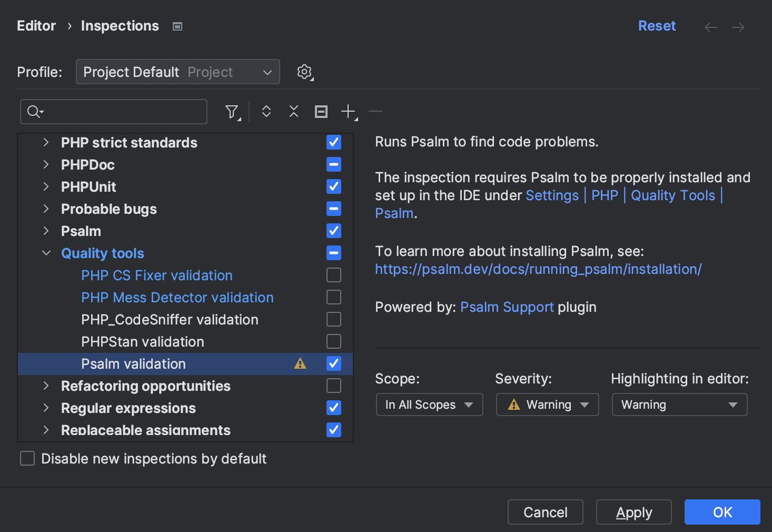Click the reset to empty square icon
The image size is (772, 532).
pos(321,112)
